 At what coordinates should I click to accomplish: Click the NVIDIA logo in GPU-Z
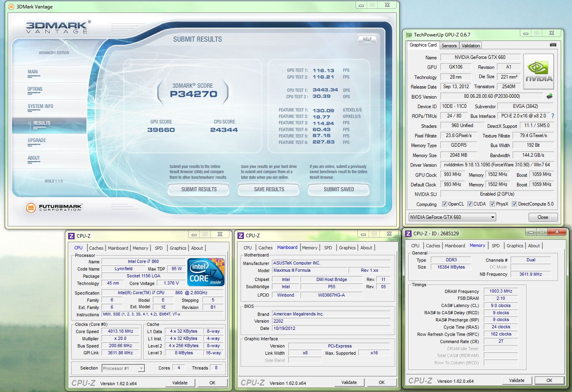click(x=539, y=69)
